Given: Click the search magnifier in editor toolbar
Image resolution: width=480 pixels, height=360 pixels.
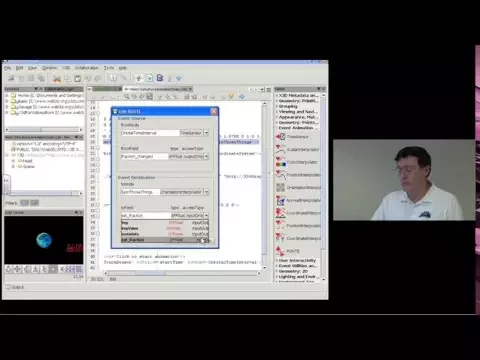Looking at the screenshot, I should coord(127,97).
